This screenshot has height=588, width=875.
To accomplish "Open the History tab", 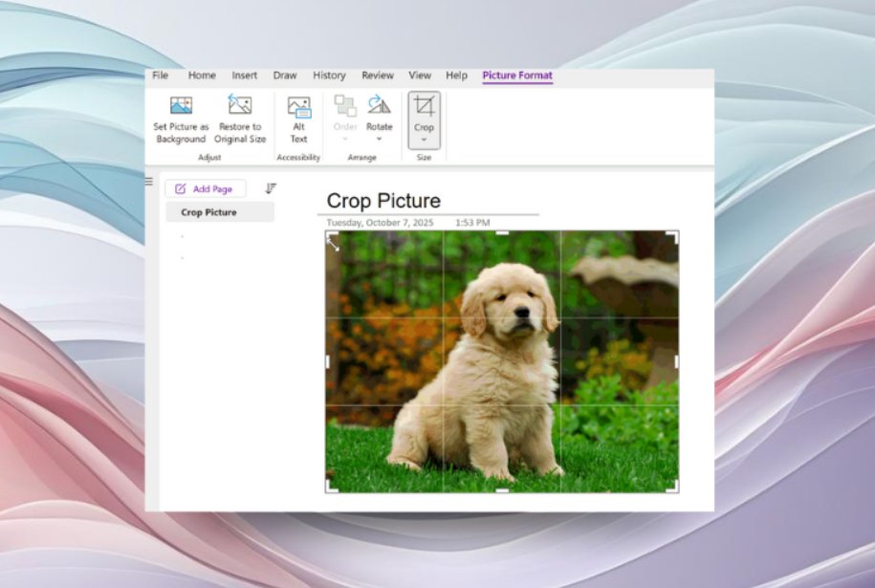I will (x=329, y=76).
